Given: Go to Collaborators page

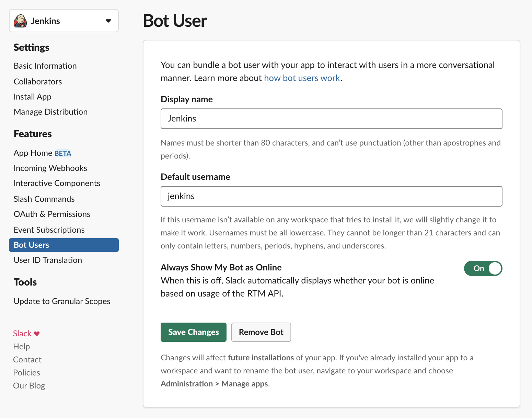Looking at the screenshot, I should tap(38, 82).
